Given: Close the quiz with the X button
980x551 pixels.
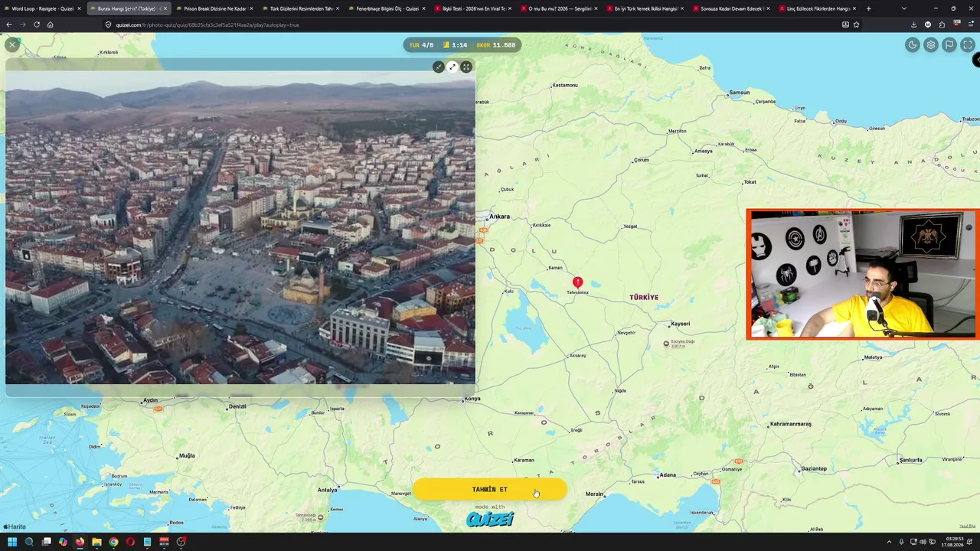Looking at the screenshot, I should [x=11, y=45].
